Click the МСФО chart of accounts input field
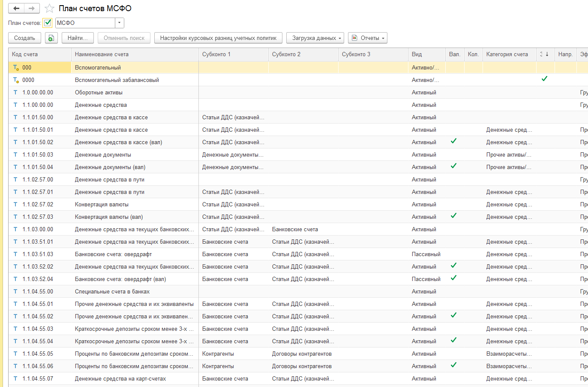The height and width of the screenshot is (387, 588). pos(85,23)
